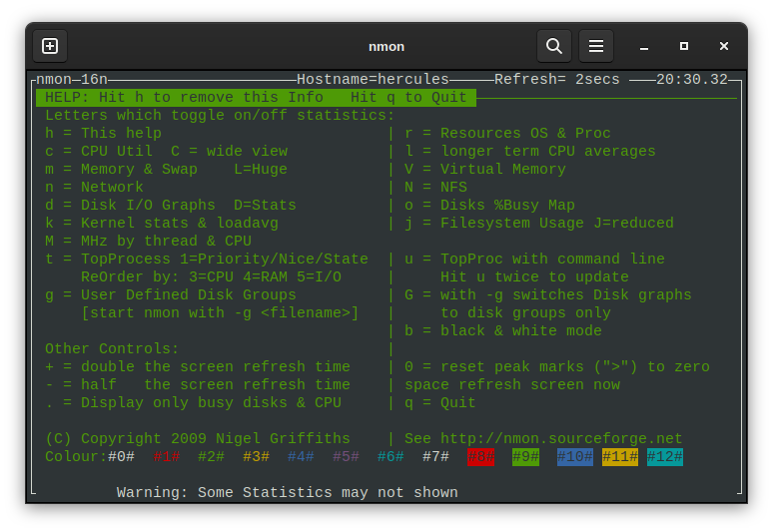
Task: Click 'Hit u twice to update' text
Action: point(534,276)
